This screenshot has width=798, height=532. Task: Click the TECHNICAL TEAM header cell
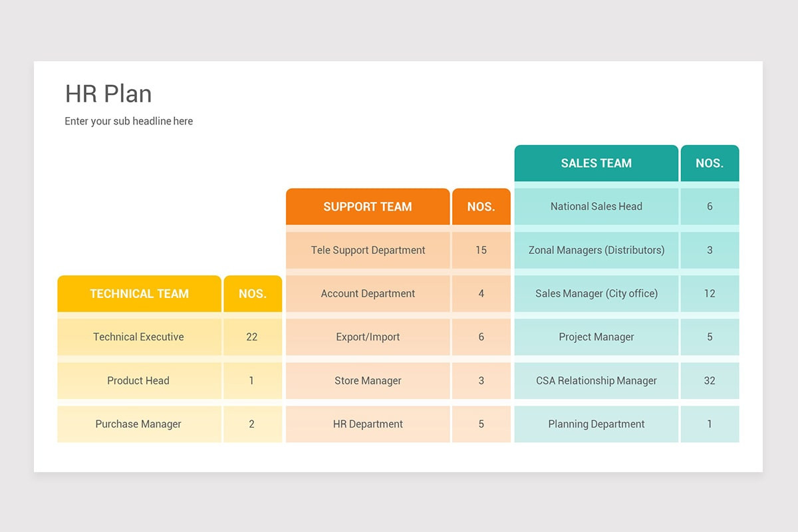click(x=139, y=293)
